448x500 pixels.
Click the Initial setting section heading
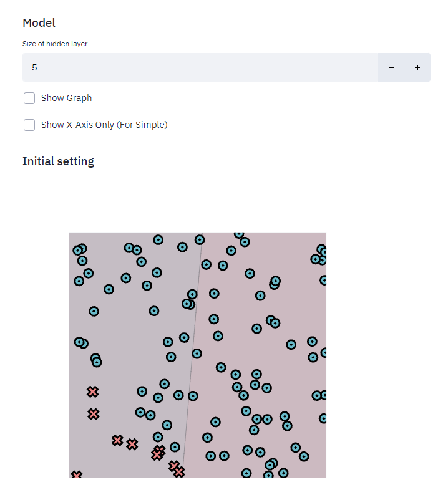click(58, 161)
